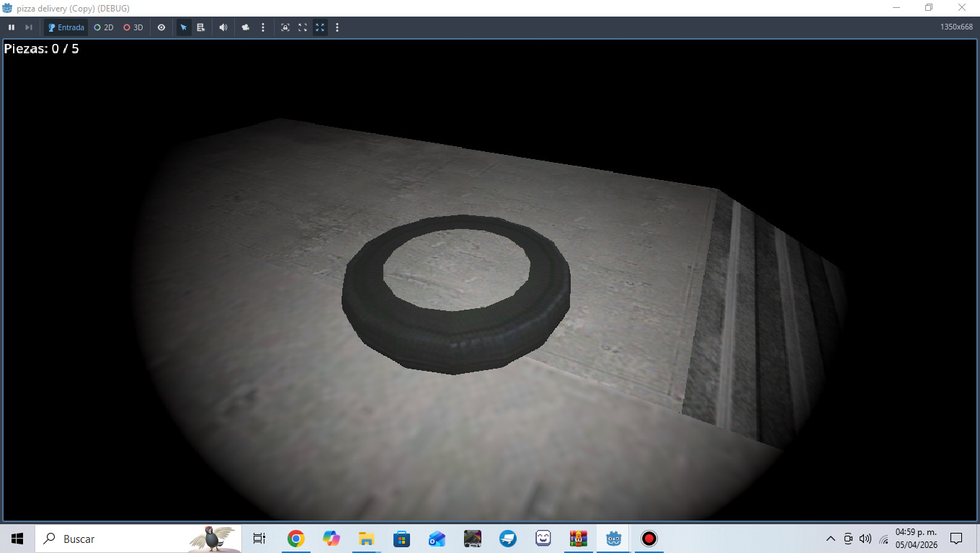
Task: Open camera options three-dot menu
Action: tap(263, 27)
